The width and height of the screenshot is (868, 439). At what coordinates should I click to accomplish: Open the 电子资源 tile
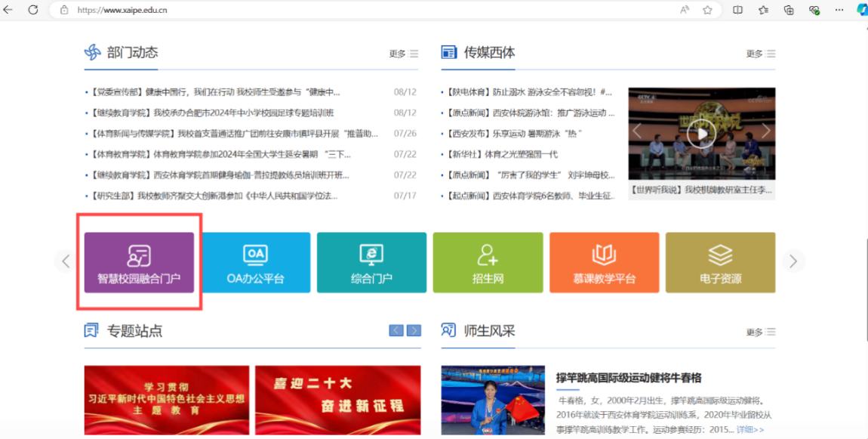(720, 262)
